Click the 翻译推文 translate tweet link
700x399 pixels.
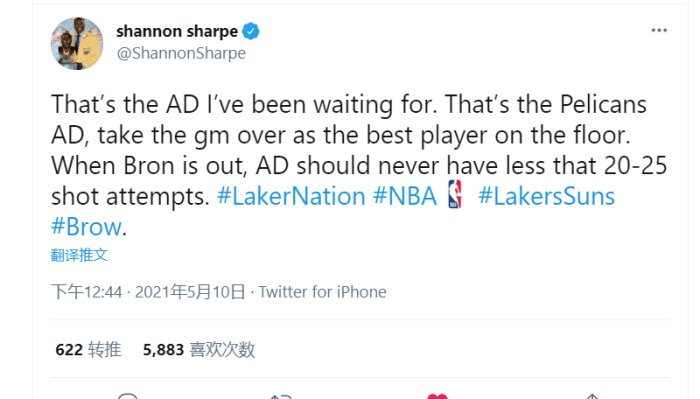(79, 255)
